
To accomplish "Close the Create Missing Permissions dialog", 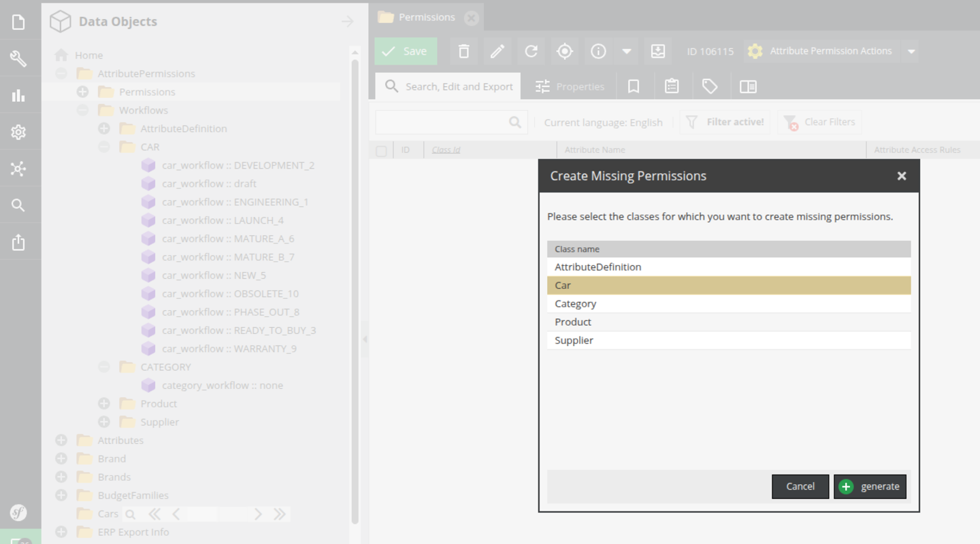I will (x=902, y=176).
